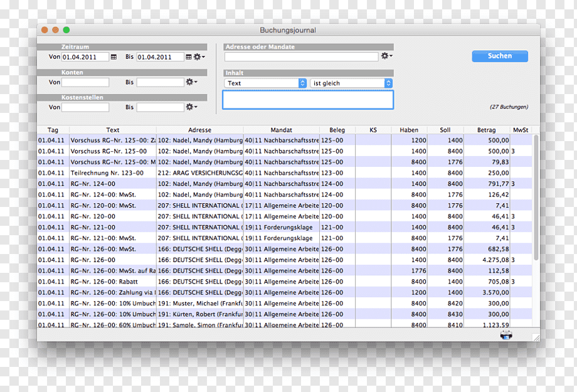Sort the table by the Betrag column
Image resolution: width=577 pixels, height=392 pixels.
tap(486, 130)
